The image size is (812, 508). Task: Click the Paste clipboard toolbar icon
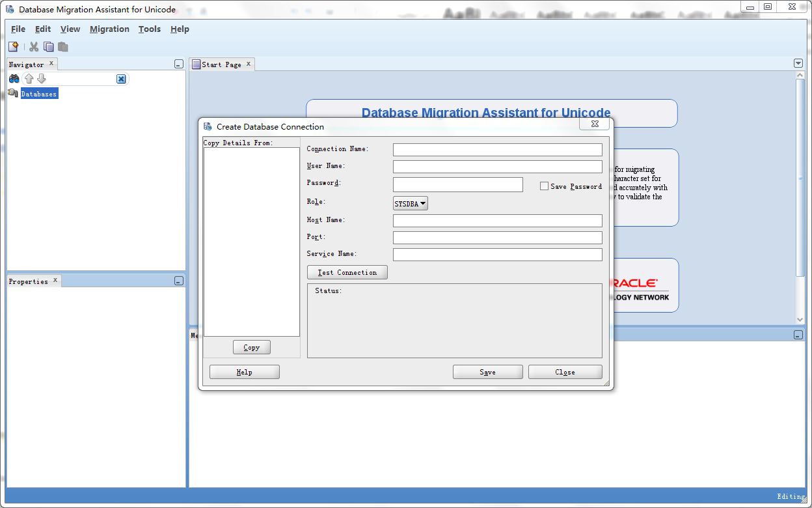[63, 47]
